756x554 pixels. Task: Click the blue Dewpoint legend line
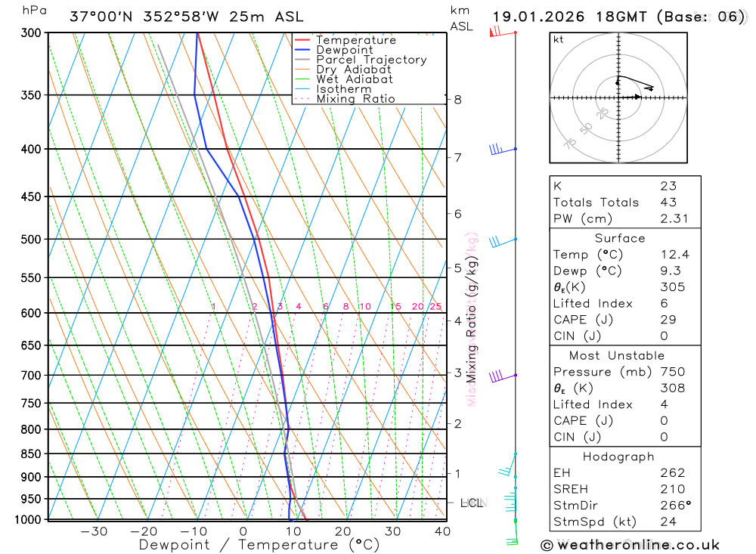click(x=302, y=50)
